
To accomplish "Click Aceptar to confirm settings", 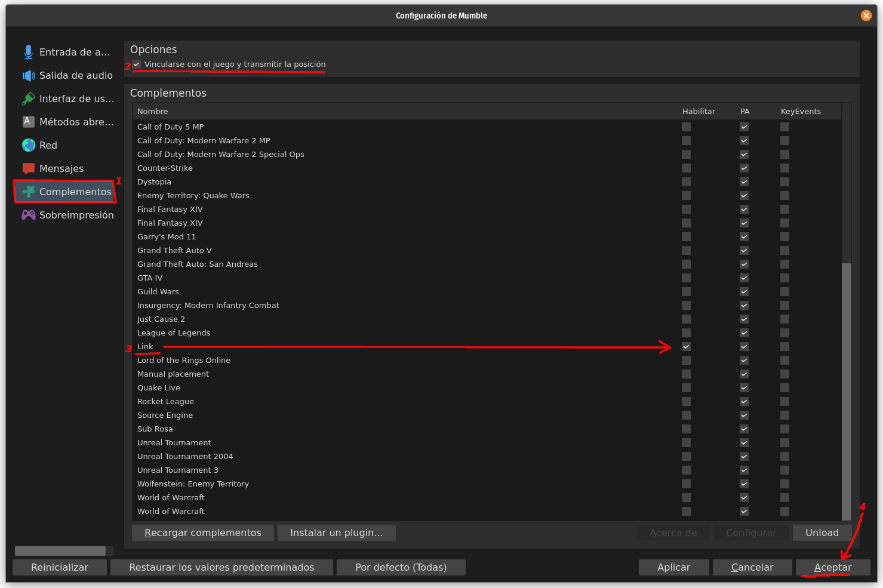I will click(832, 567).
